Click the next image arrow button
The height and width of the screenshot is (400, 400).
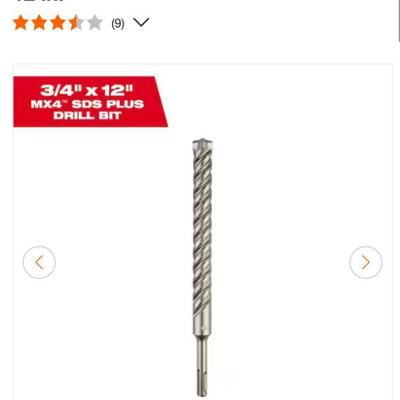click(x=366, y=262)
